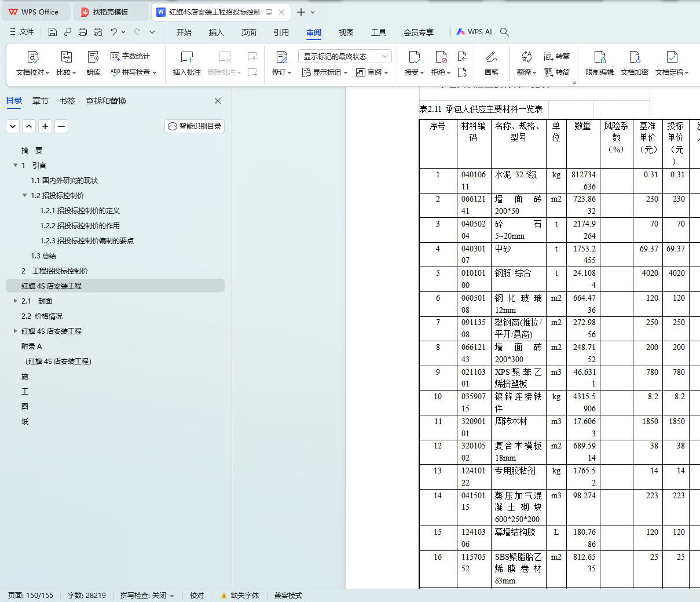Screen dimensions: 700x602
Task: Click page count 页面: 150/155
Action: (31, 595)
